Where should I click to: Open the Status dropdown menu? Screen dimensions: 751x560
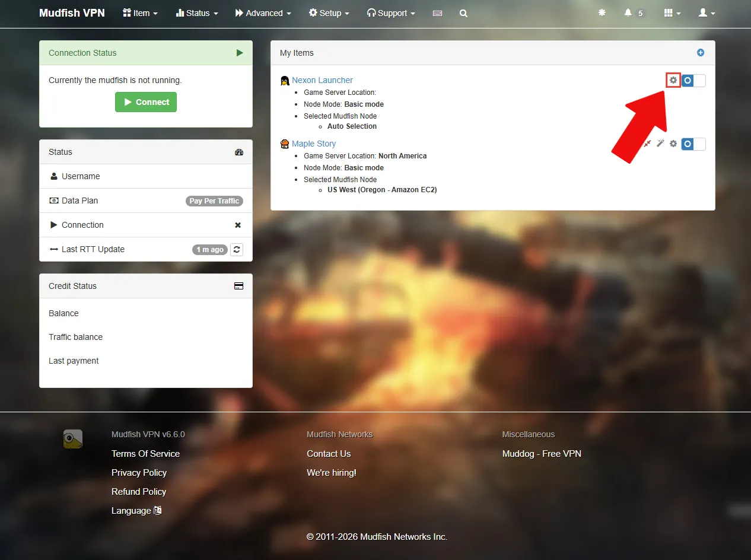197,13
